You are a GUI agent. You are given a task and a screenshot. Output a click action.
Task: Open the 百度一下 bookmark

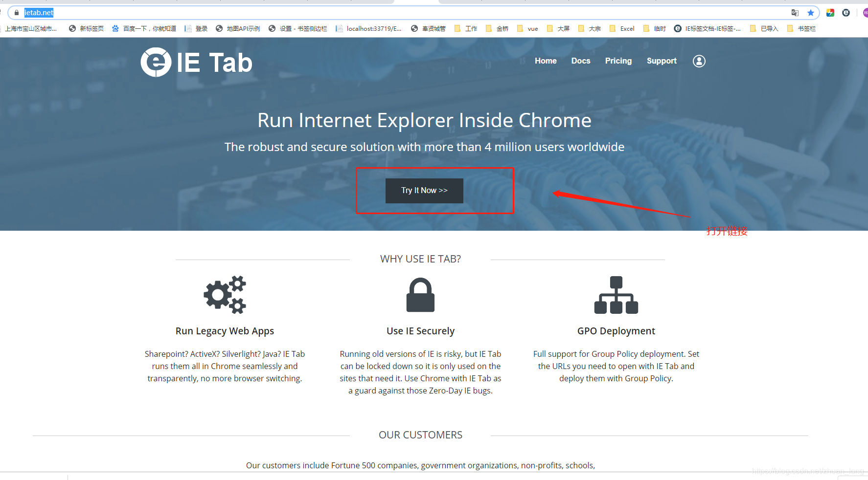tap(144, 28)
